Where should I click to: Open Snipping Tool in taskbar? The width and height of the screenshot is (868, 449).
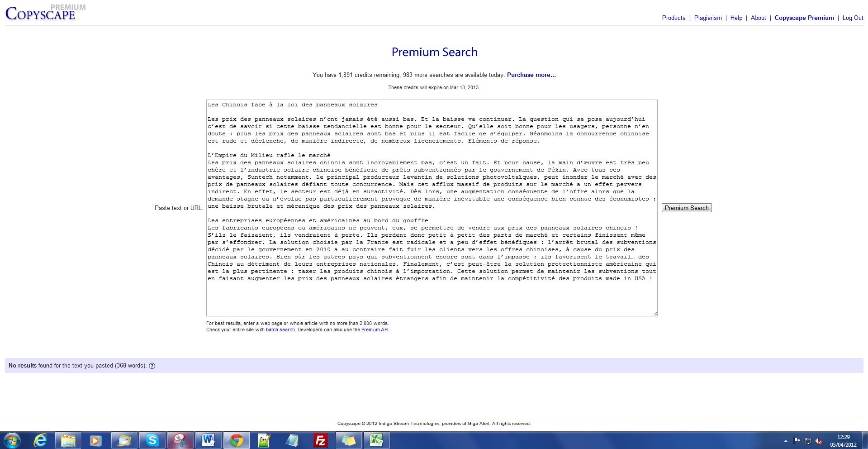coord(180,440)
